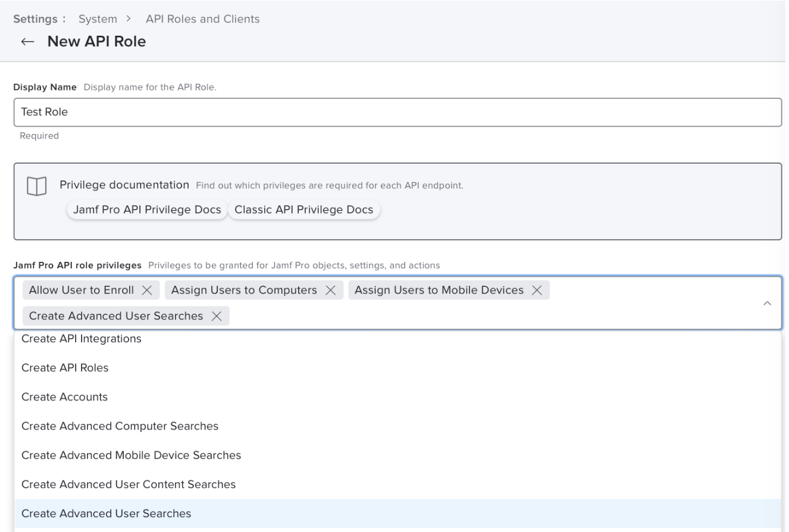Remove Assign Users to Mobile Devices chip
Image resolution: width=789 pixels, height=532 pixels.
coord(537,290)
